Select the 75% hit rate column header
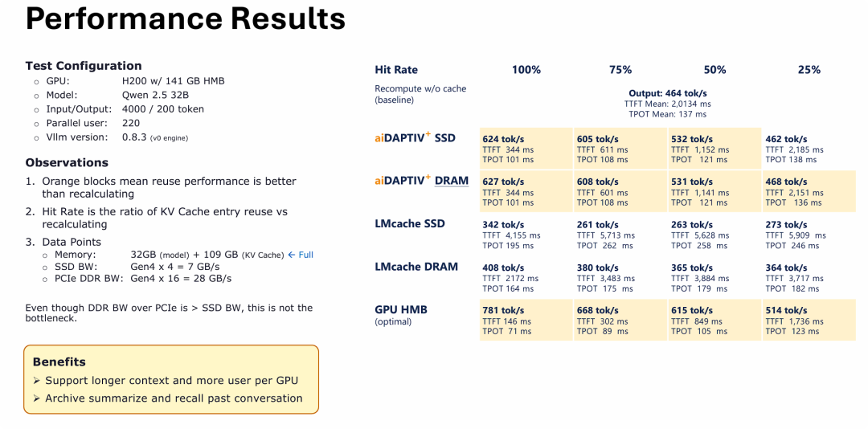 620,70
